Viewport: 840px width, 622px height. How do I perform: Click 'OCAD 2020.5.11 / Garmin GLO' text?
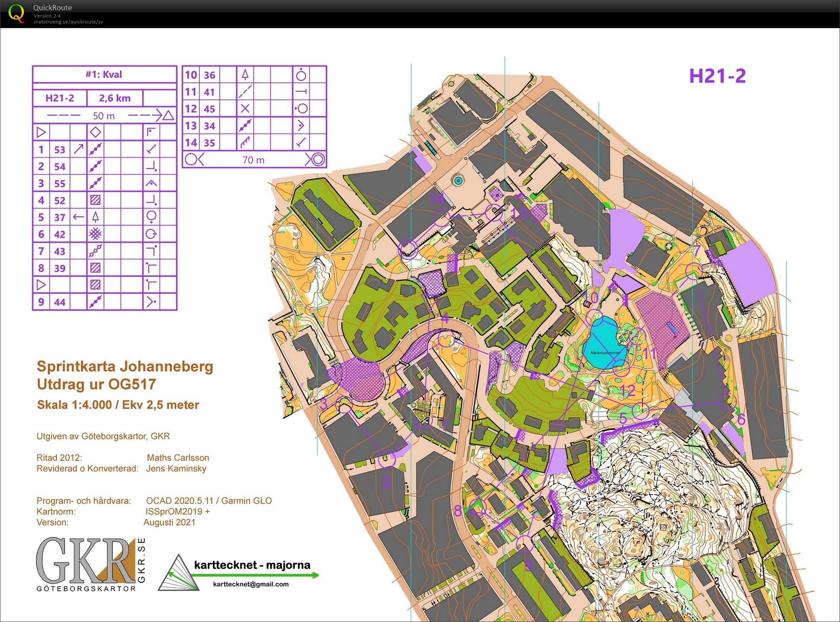209,501
